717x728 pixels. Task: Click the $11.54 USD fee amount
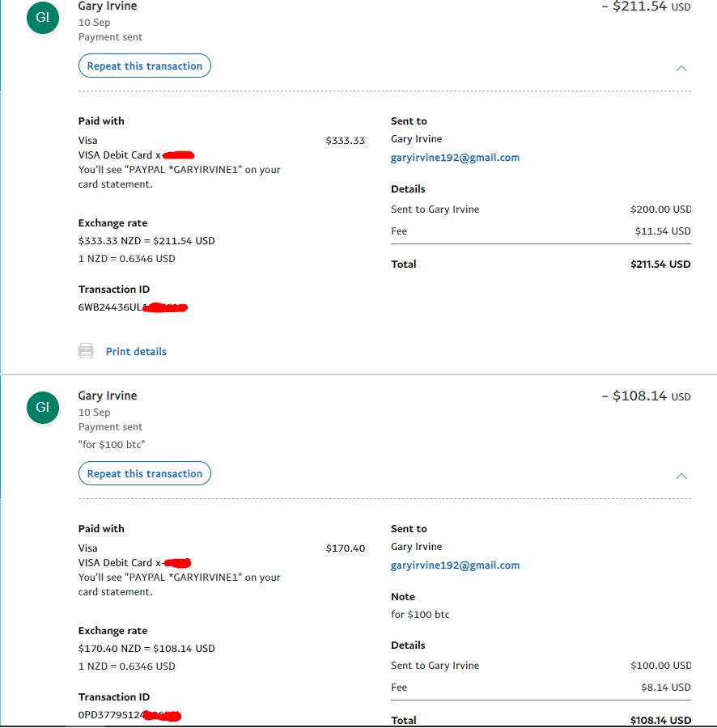[x=663, y=231]
